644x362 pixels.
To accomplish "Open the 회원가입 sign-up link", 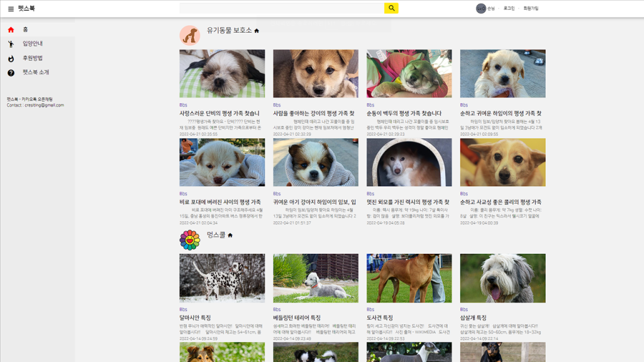I will click(531, 9).
